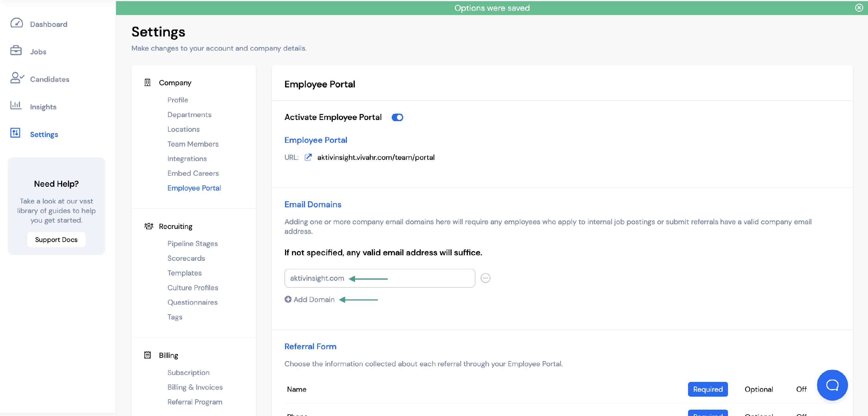The image size is (868, 416).
Task: Open Integrations settings
Action: pos(187,158)
